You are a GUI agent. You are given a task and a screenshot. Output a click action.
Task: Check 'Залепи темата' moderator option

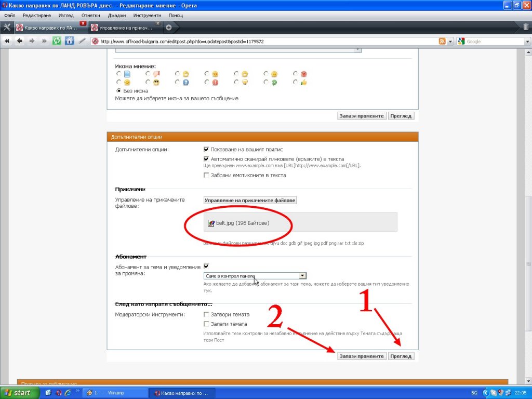tap(206, 324)
